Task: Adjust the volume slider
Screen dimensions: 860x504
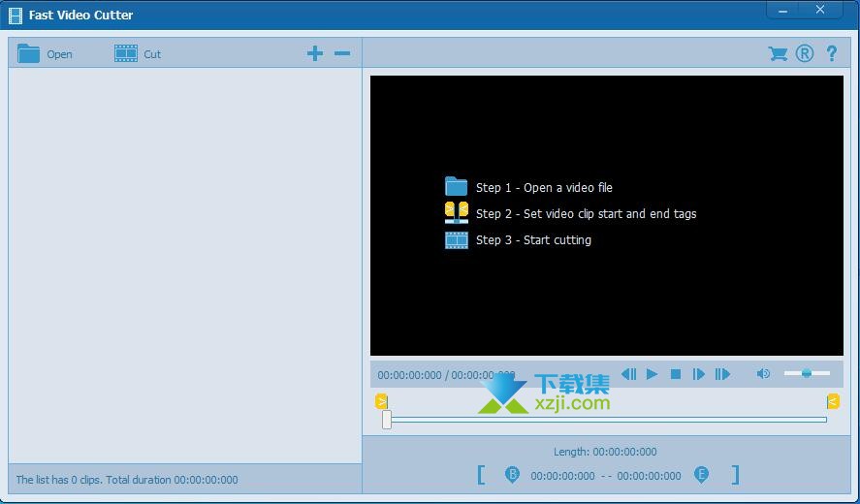Action: coord(807,373)
